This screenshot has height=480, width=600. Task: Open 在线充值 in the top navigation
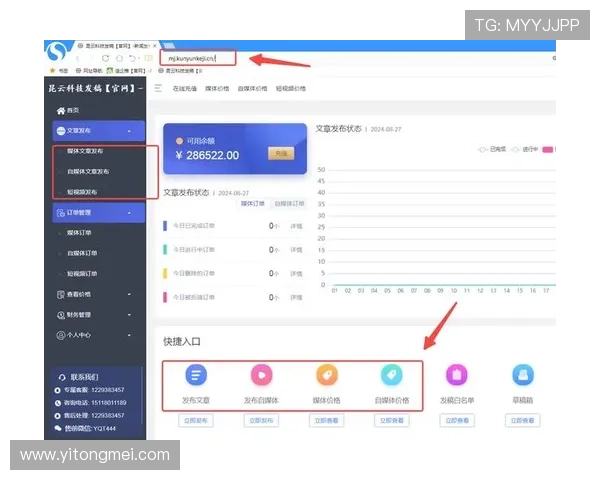[186, 88]
